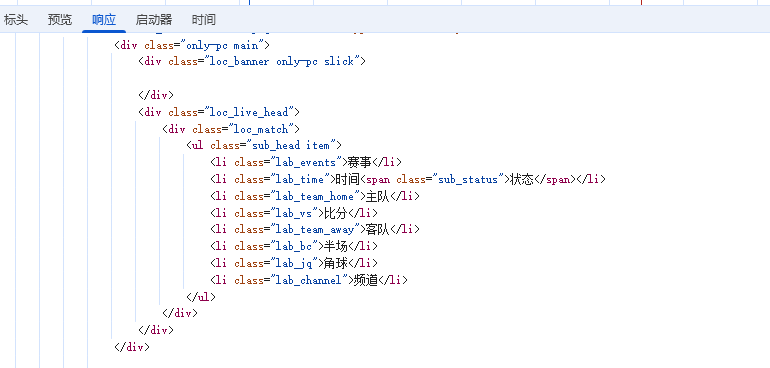770x368 pixels.
Task: Switch to the 标头 tab
Action: click(16, 20)
